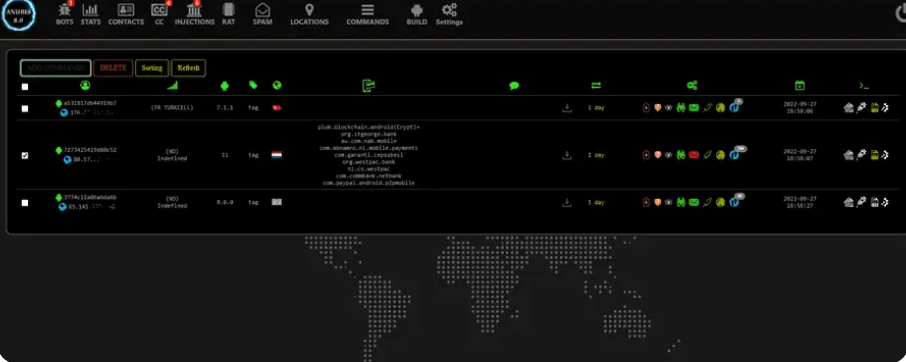Click download icon in 3774c12a0babda6b row
Viewport: 906px width, 362px height.
point(567,202)
